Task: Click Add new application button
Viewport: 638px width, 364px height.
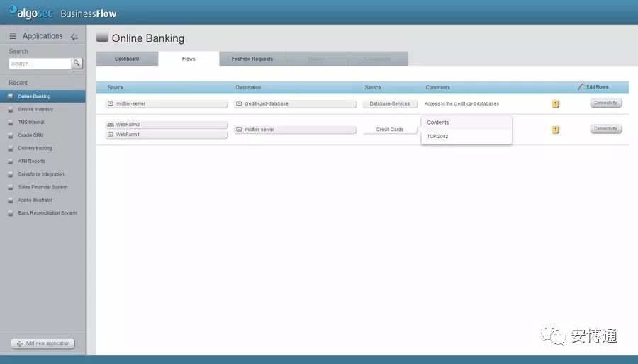Action: coord(43,343)
